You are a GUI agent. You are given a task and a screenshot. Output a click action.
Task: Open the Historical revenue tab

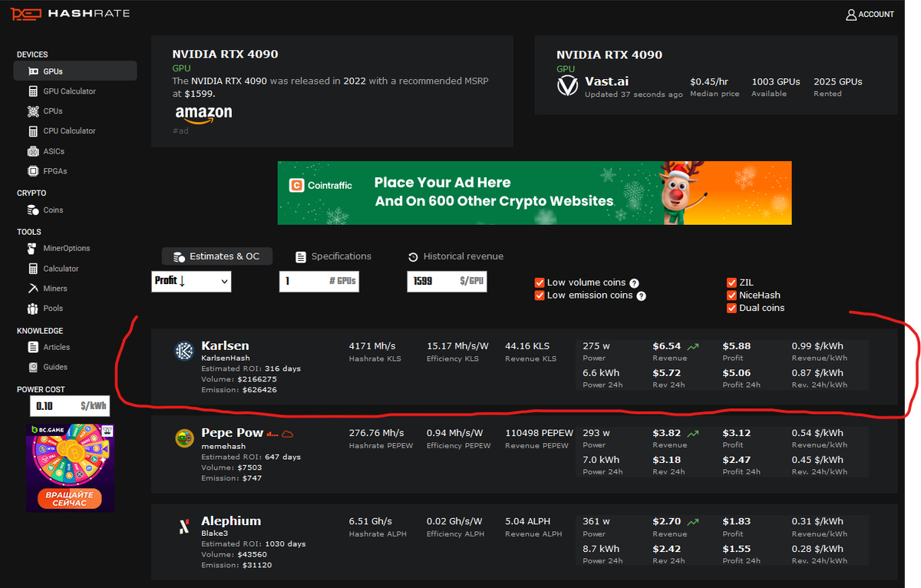click(x=456, y=256)
